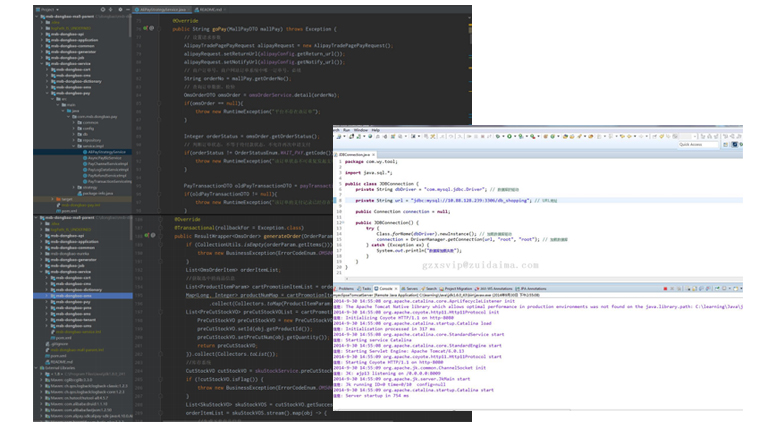Open the Run menu in Eclipse
The height and width of the screenshot is (428, 783).
coord(347,130)
